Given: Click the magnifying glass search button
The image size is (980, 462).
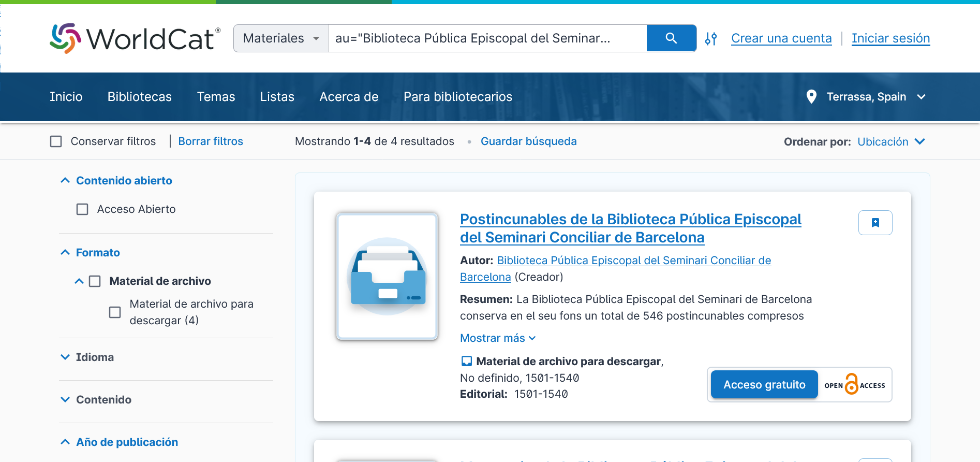Looking at the screenshot, I should pos(671,38).
